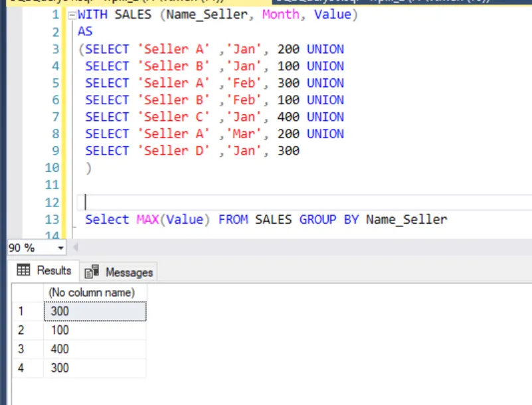Click the horizontal scroll left arrow
The width and height of the screenshot is (532, 405).
pyautogui.click(x=75, y=248)
